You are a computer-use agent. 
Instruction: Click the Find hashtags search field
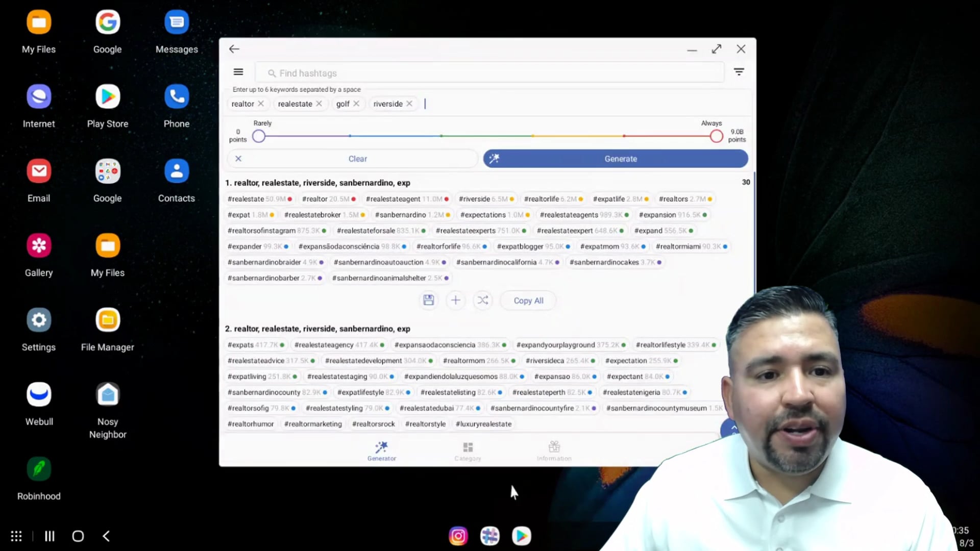[490, 73]
